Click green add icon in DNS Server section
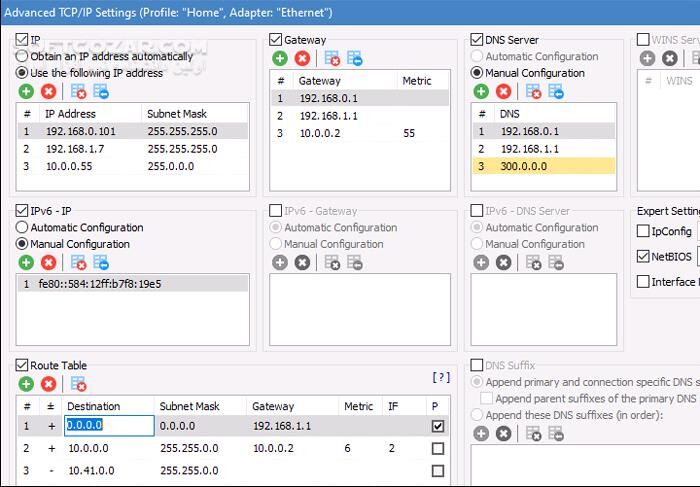Viewport: 700px width, 487px height. coord(481,91)
